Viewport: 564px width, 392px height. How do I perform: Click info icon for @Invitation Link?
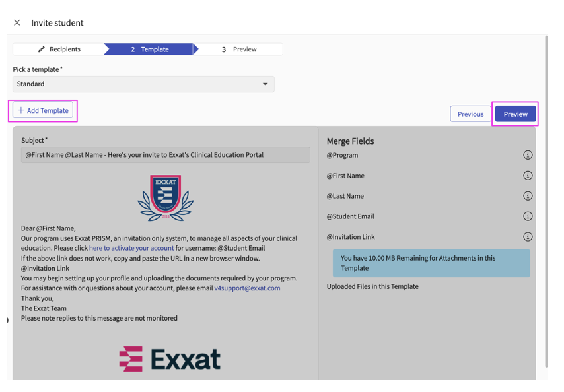(x=528, y=237)
